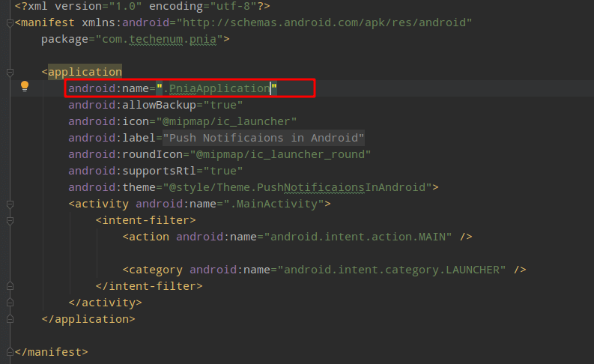This screenshot has width=594, height=364.
Task: Click fold marker at closing activity tag
Action: click(10, 303)
